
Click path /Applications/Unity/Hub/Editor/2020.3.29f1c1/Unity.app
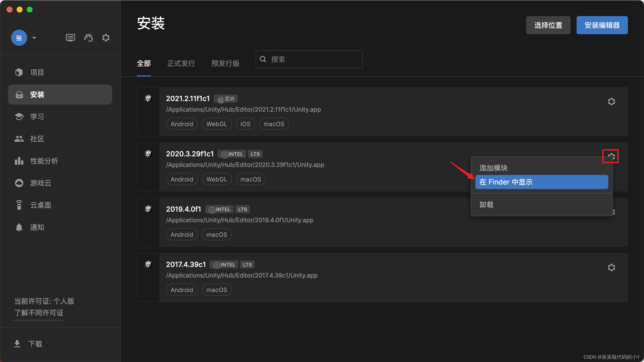[245, 165]
